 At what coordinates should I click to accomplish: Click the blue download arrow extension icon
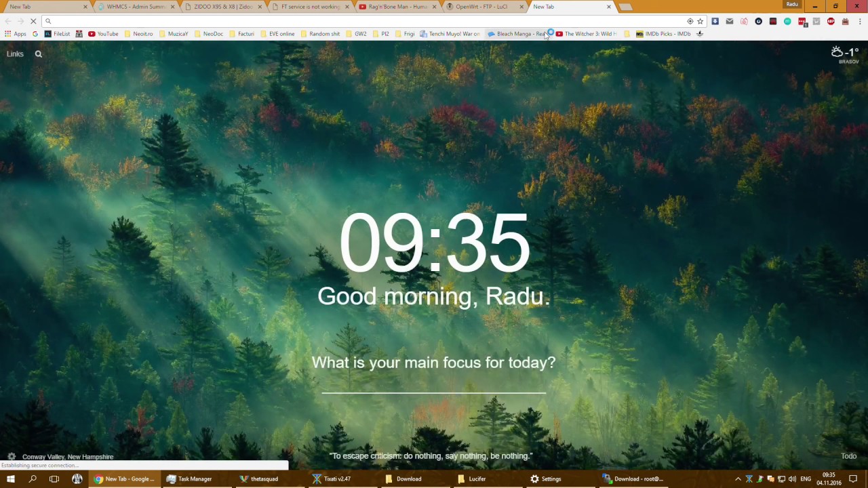(715, 21)
